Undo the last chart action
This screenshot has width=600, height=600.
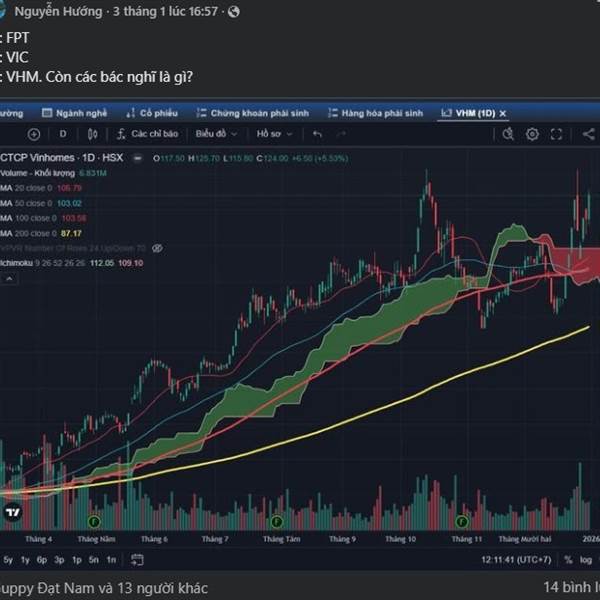click(317, 134)
